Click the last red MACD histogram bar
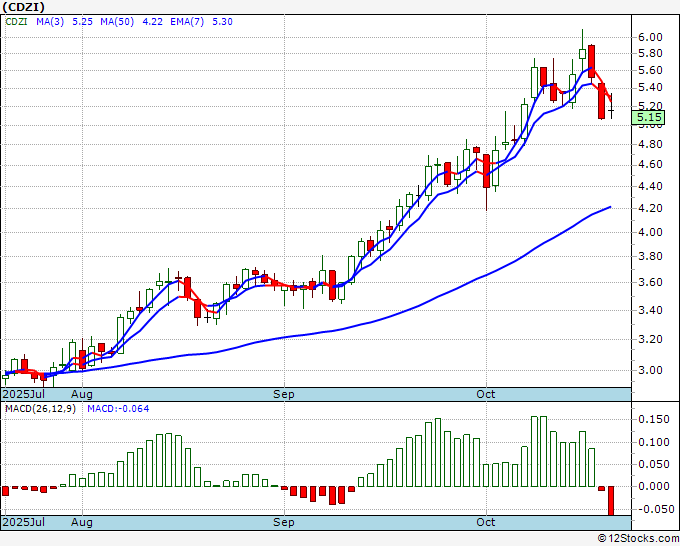Viewport: 680px width, 546px height. coord(611,501)
